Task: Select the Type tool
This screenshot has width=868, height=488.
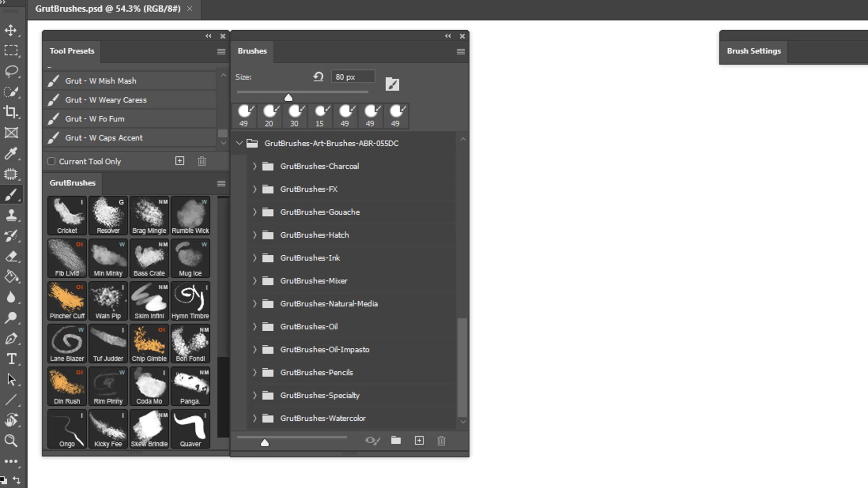Action: [11, 359]
